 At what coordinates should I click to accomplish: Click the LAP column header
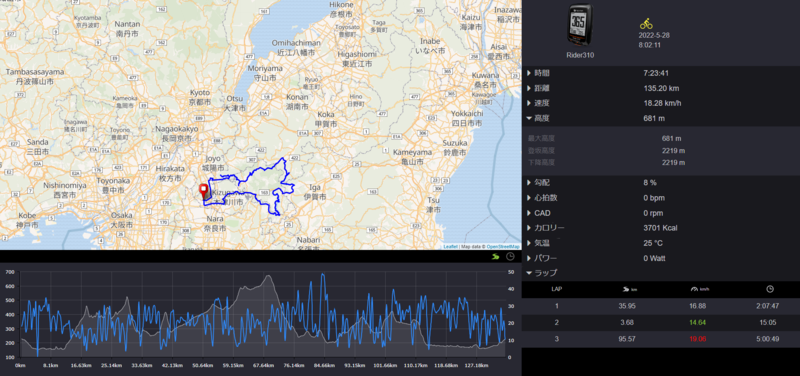pyautogui.click(x=557, y=289)
